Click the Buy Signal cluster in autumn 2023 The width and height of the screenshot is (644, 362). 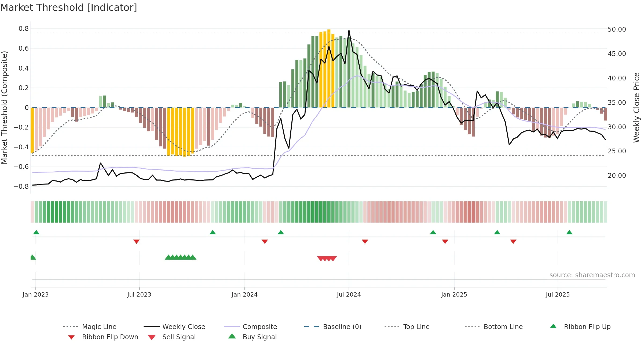point(181,257)
